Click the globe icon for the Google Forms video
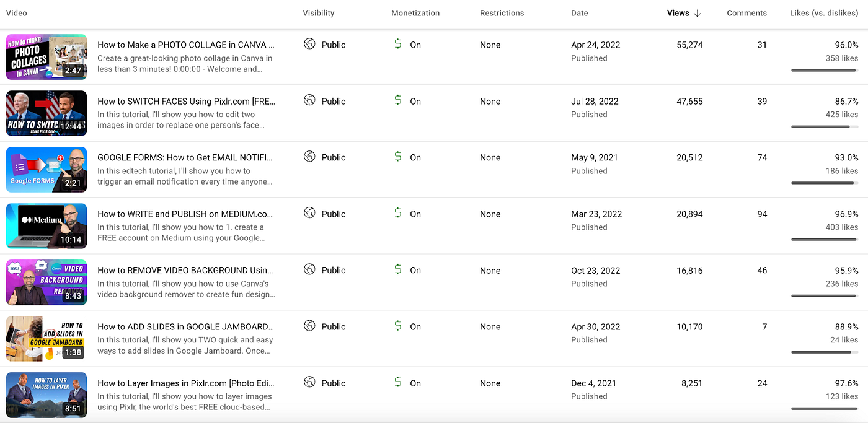Screen dimensions: 868x423 coord(309,157)
